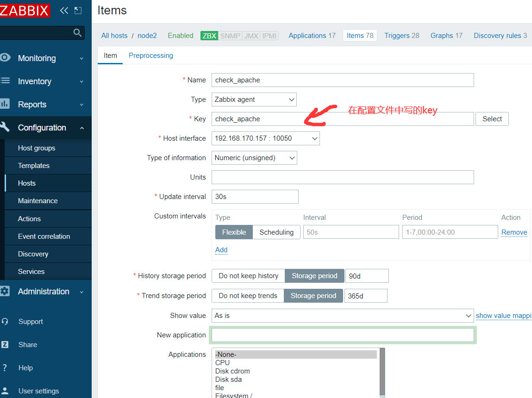Select Scheduling custom interval type
This screenshot has height=398, width=532.
[276, 232]
